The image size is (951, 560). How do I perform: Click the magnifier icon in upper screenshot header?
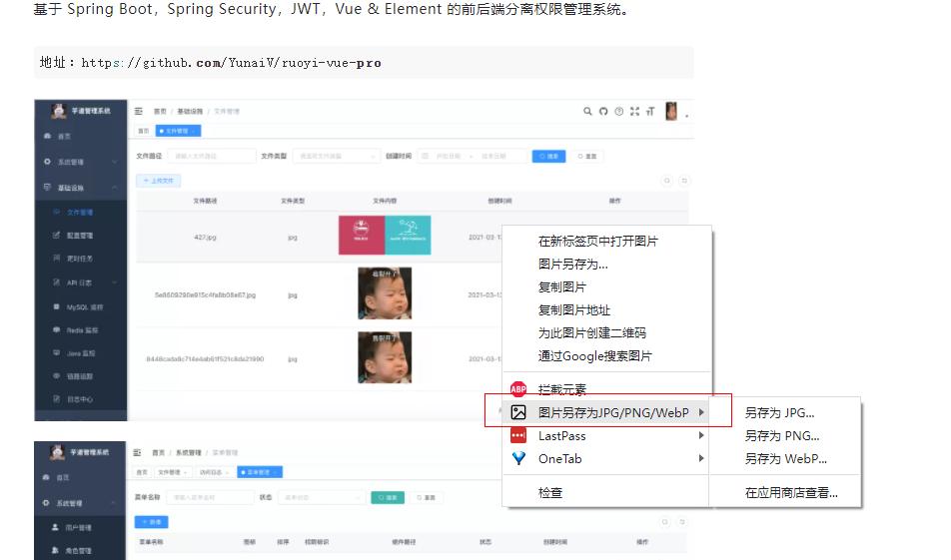587,112
